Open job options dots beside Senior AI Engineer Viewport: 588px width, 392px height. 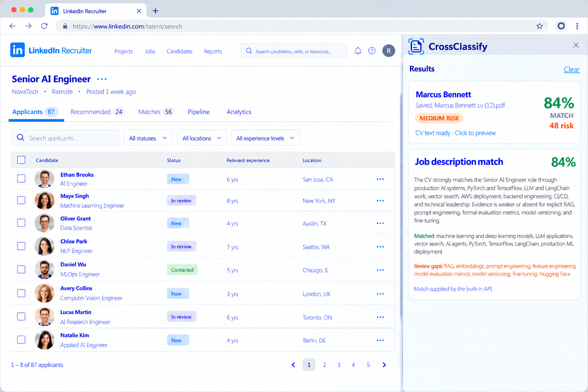(x=102, y=79)
